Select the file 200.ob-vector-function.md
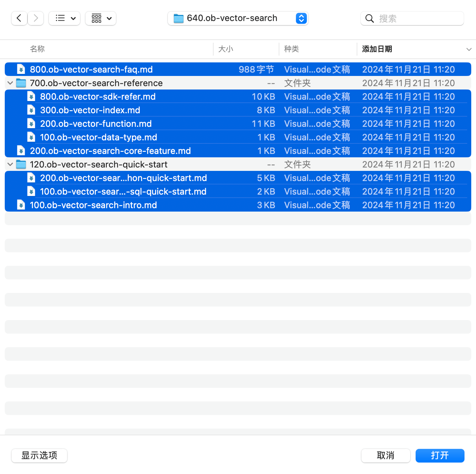The width and height of the screenshot is (476, 474). (96, 124)
